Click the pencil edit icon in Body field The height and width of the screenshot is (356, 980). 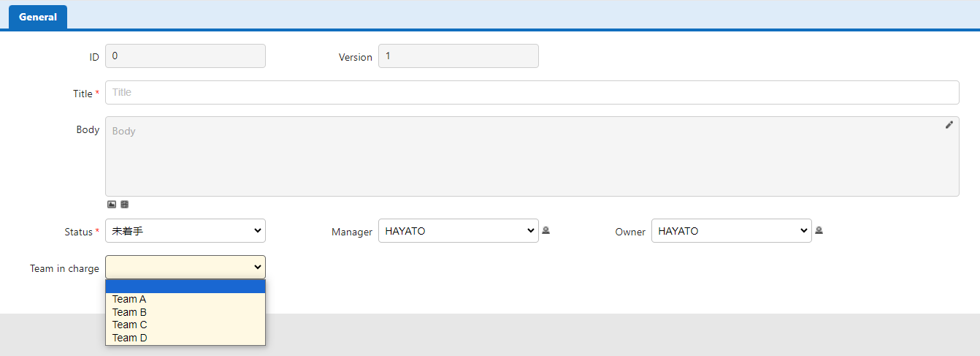pyautogui.click(x=949, y=125)
